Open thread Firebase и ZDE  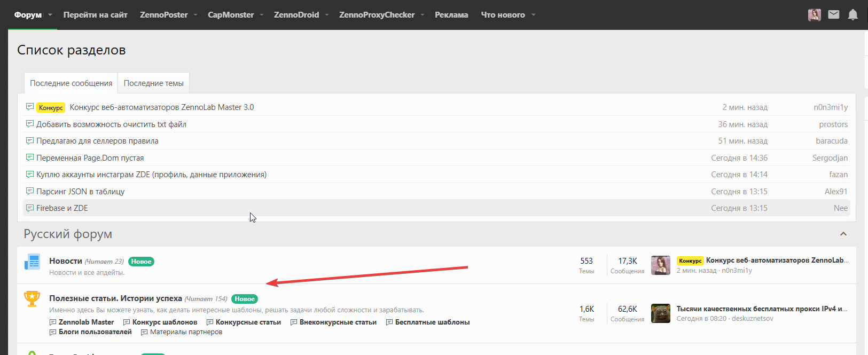coord(62,208)
